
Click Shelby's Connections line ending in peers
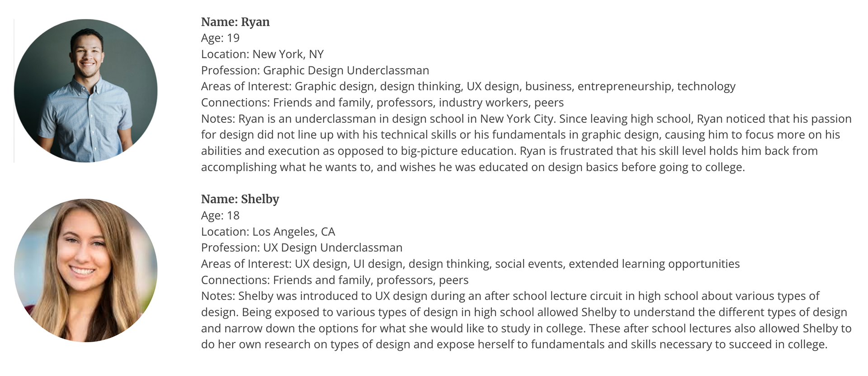(x=335, y=280)
